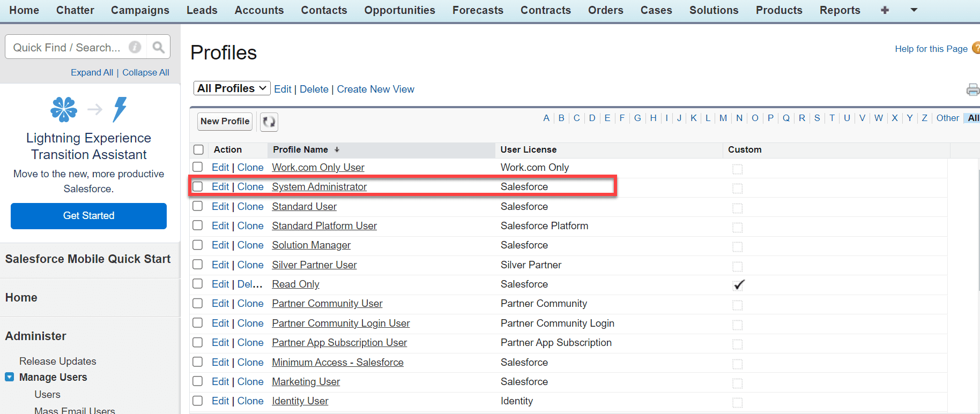Clone the Standard User profile
This screenshot has height=414, width=980.
(x=250, y=206)
